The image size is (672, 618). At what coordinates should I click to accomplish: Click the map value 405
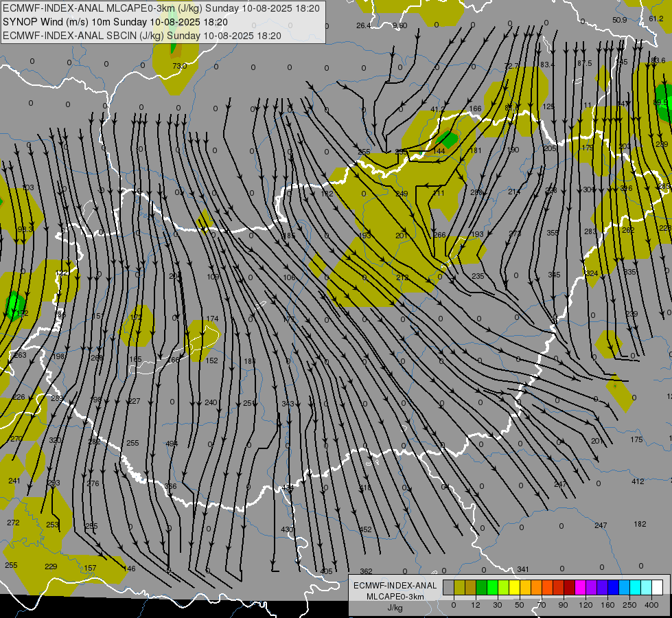326,571
